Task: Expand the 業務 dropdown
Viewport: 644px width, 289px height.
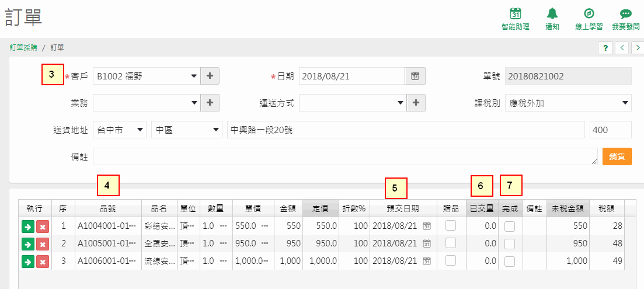Action: point(194,103)
